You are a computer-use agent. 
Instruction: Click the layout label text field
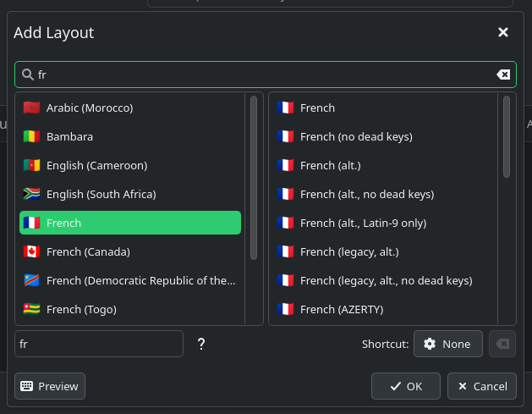pyautogui.click(x=99, y=344)
